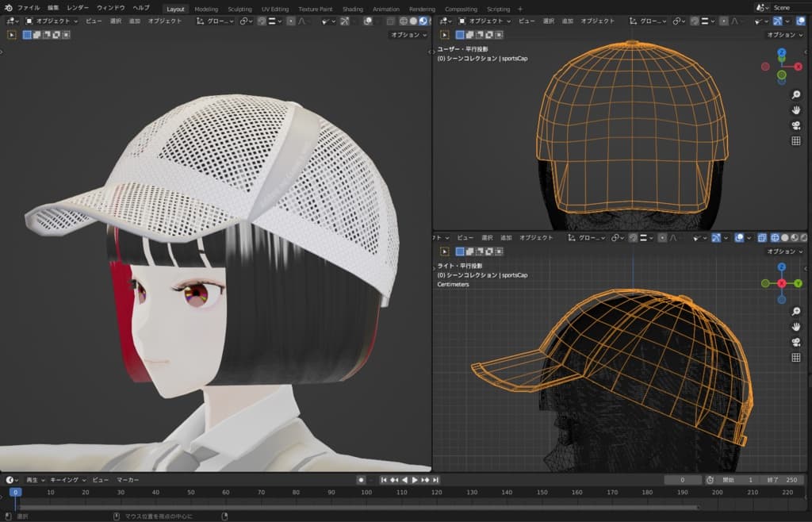Toggle proportional editing in left viewport header

pyautogui.click(x=291, y=21)
